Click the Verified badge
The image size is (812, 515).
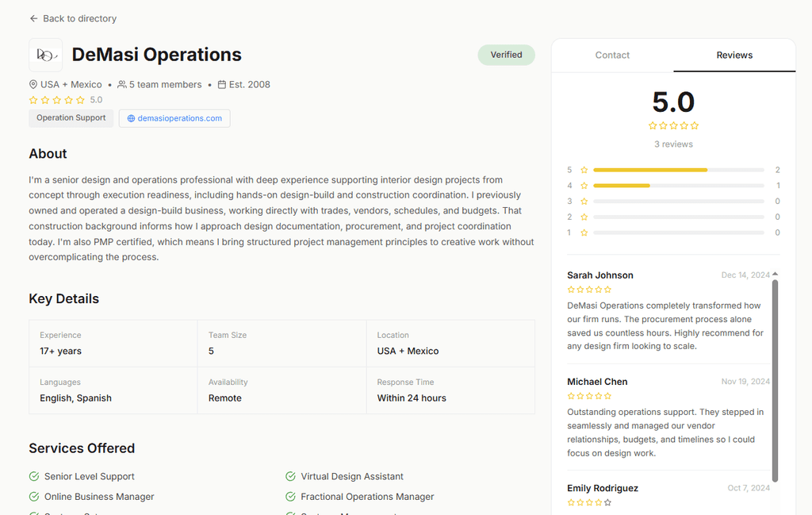tap(506, 55)
